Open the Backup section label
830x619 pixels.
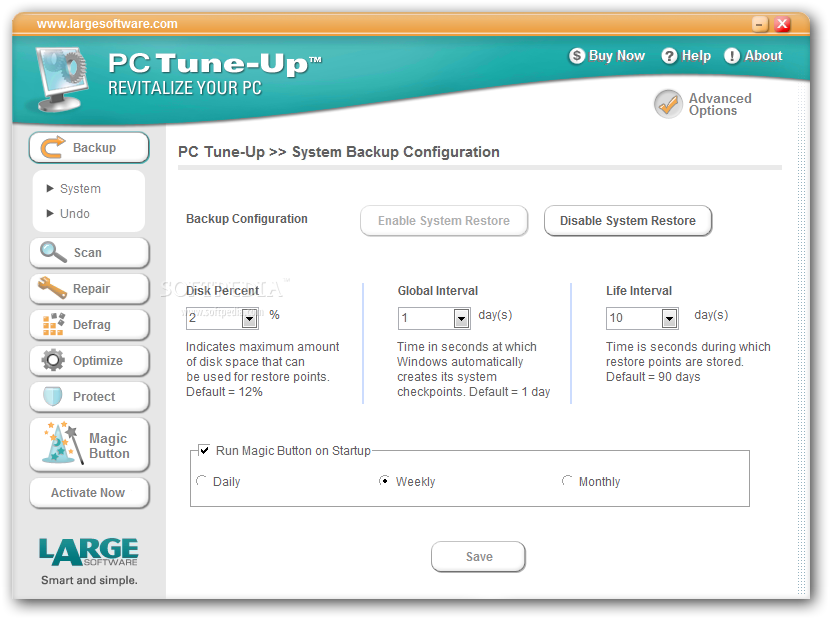[94, 148]
